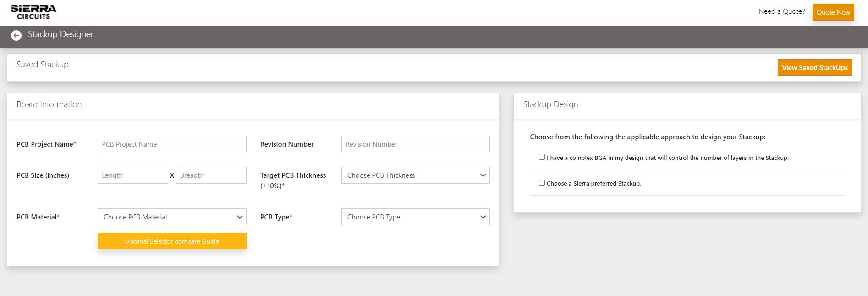868x296 pixels.
Task: Click the Stackup Design panel heading
Action: click(x=550, y=104)
